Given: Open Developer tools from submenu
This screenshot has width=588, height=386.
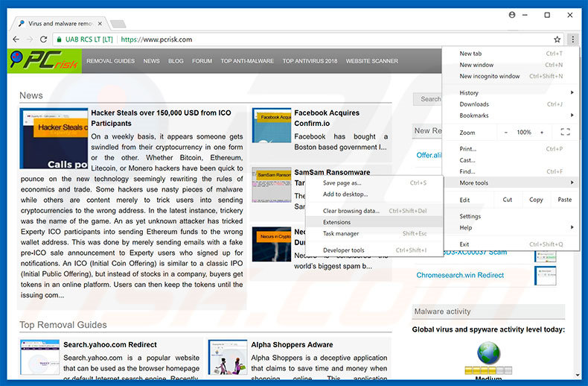Looking at the screenshot, I should pos(374,250).
